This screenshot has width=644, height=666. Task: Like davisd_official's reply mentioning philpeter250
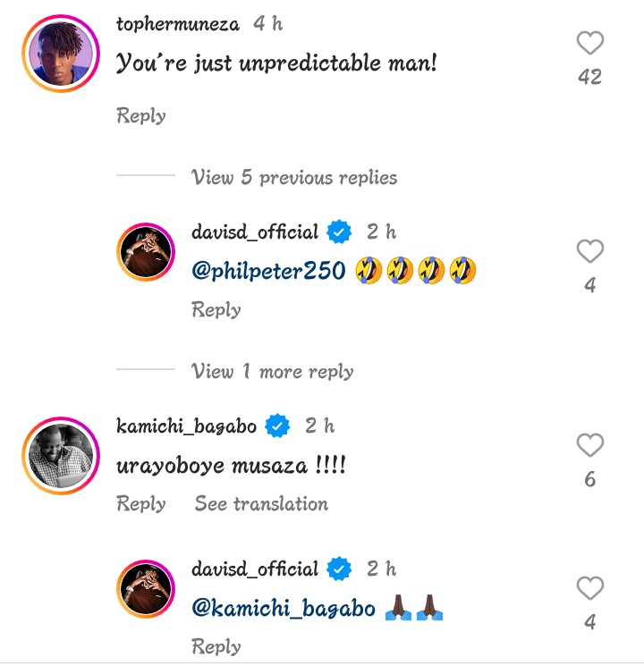point(589,252)
